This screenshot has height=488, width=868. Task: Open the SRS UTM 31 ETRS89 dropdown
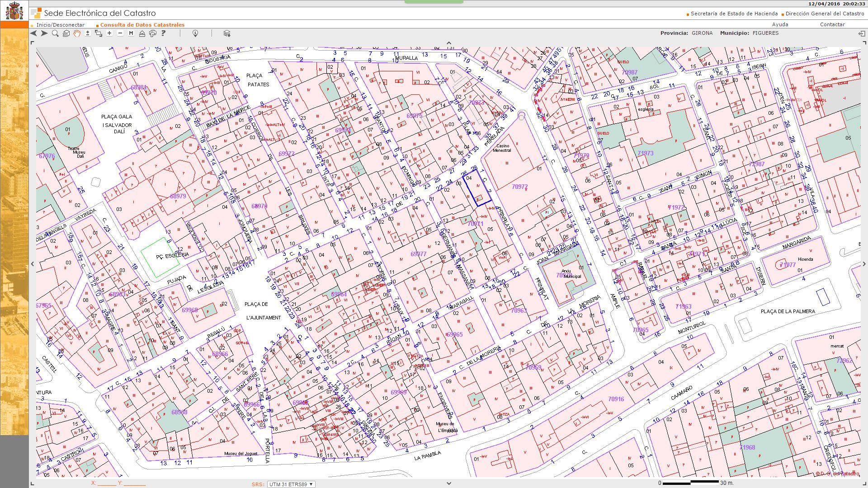[x=291, y=484]
